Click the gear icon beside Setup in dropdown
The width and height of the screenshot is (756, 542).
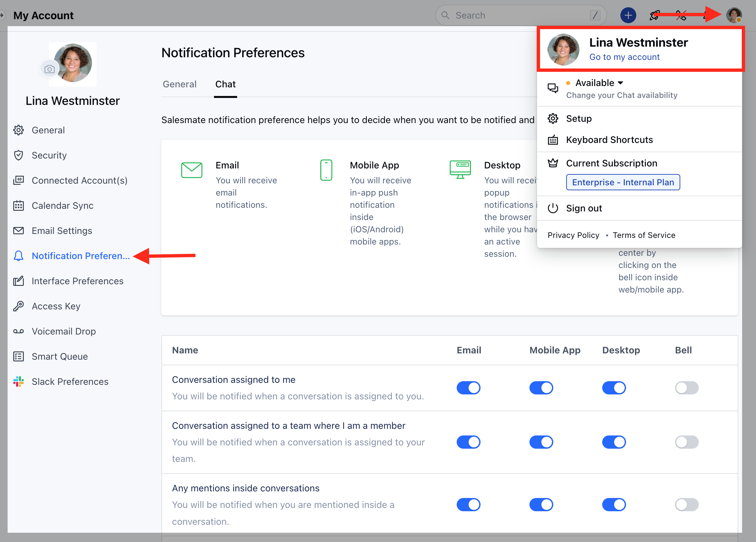point(553,118)
